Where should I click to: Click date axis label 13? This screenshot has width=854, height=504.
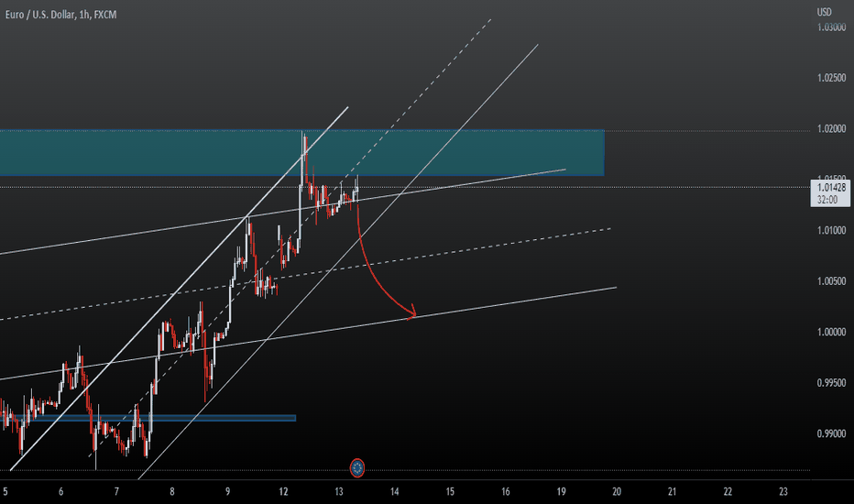tap(339, 491)
